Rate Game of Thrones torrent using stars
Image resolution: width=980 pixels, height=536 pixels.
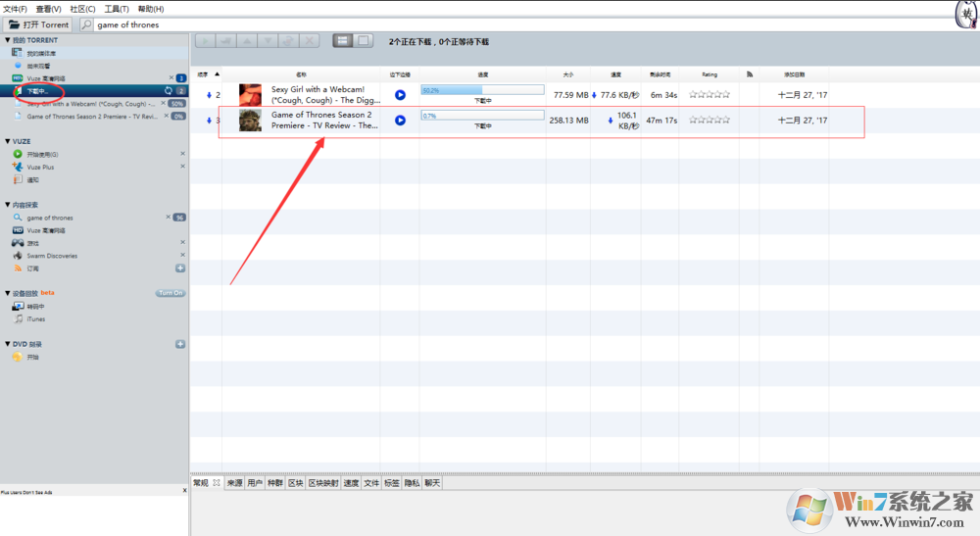pos(710,120)
